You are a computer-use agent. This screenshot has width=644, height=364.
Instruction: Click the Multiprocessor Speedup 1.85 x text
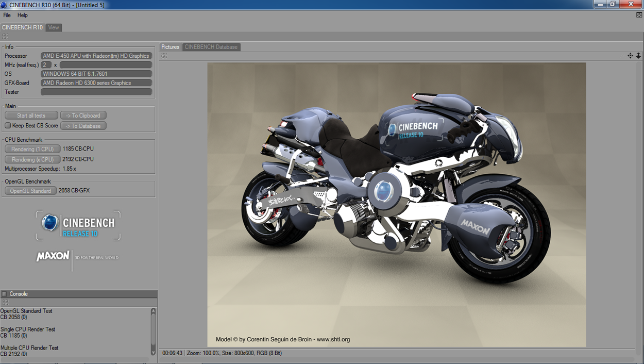(41, 169)
